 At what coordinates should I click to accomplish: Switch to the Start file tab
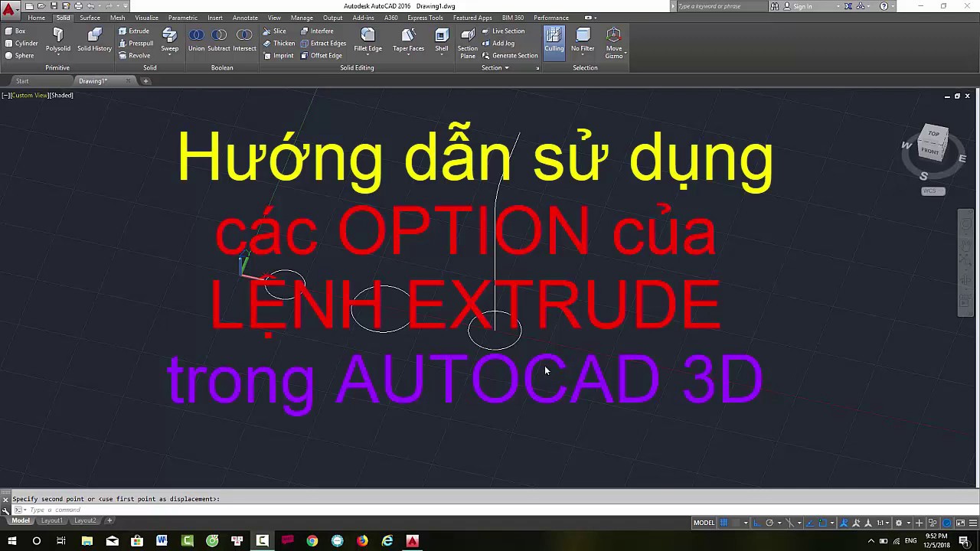tap(22, 81)
